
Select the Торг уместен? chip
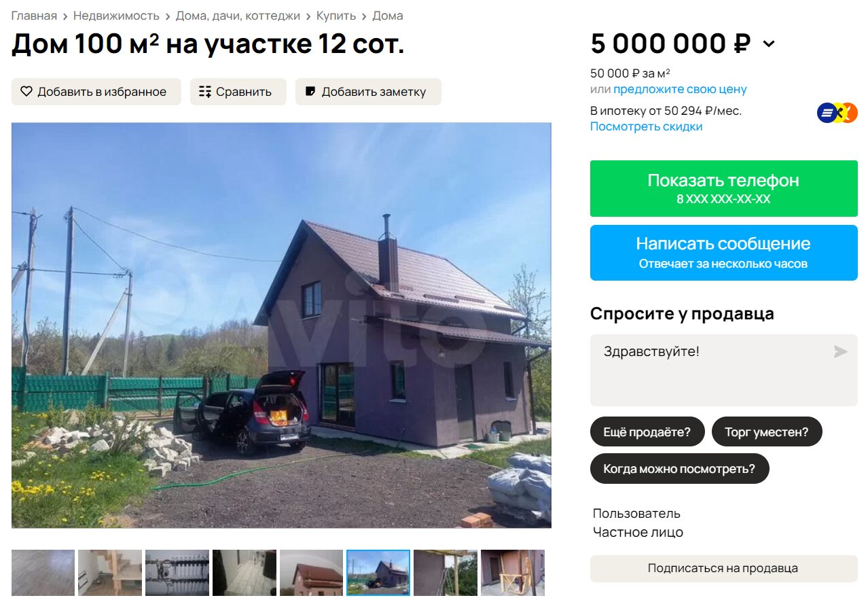click(767, 431)
